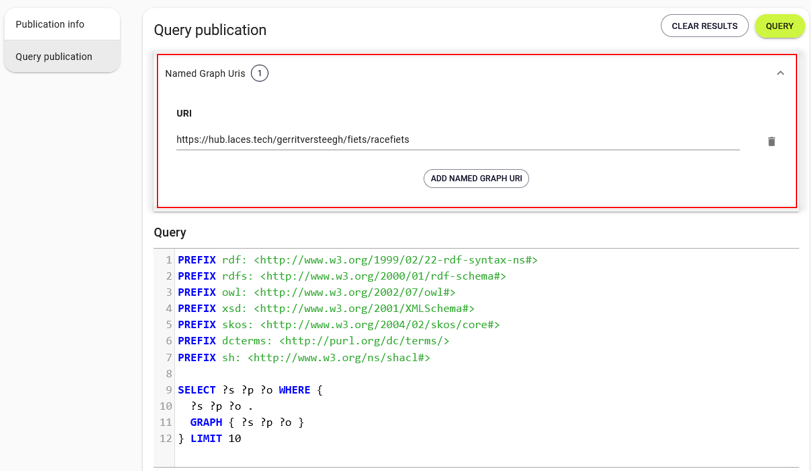811x471 pixels.
Task: Collapse the Named Graph Uris panel
Action: pyautogui.click(x=780, y=73)
